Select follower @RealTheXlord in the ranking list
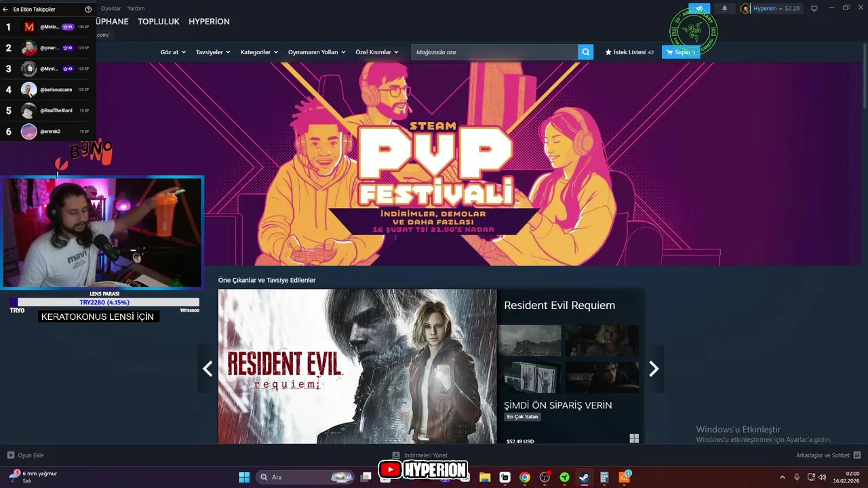Image resolution: width=868 pixels, height=488 pixels. click(x=48, y=110)
